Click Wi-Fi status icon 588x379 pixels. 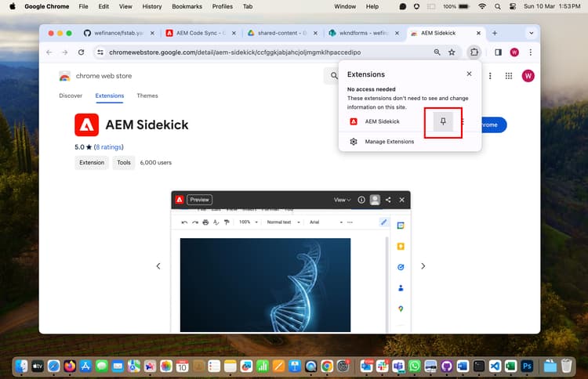[x=482, y=6]
